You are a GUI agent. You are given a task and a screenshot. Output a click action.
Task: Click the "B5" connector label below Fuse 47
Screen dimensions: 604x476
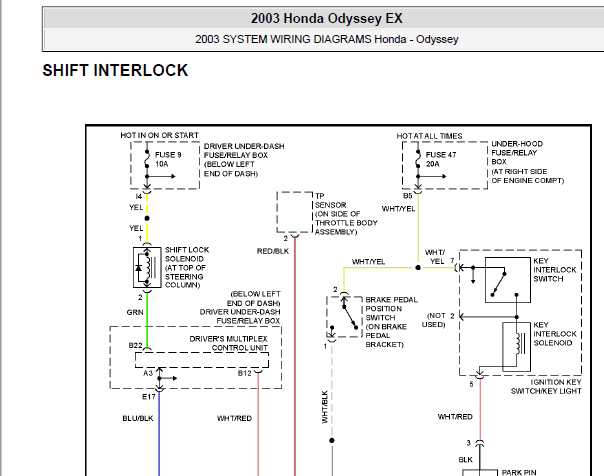(x=408, y=196)
